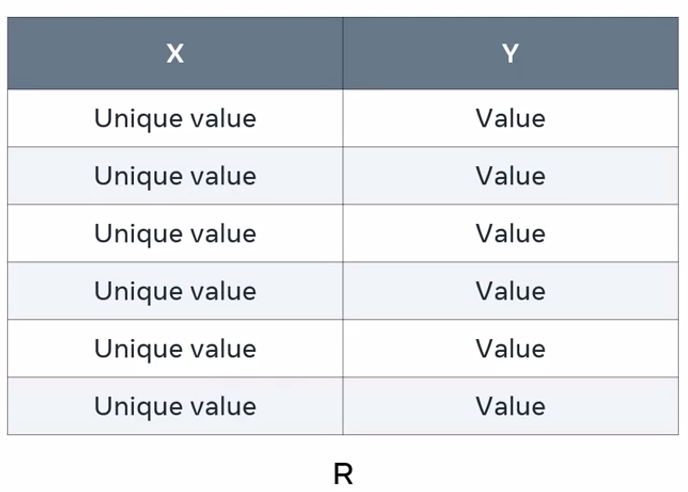Select the last row's Y column cell
Screen dimensions: 688x492
(x=510, y=406)
